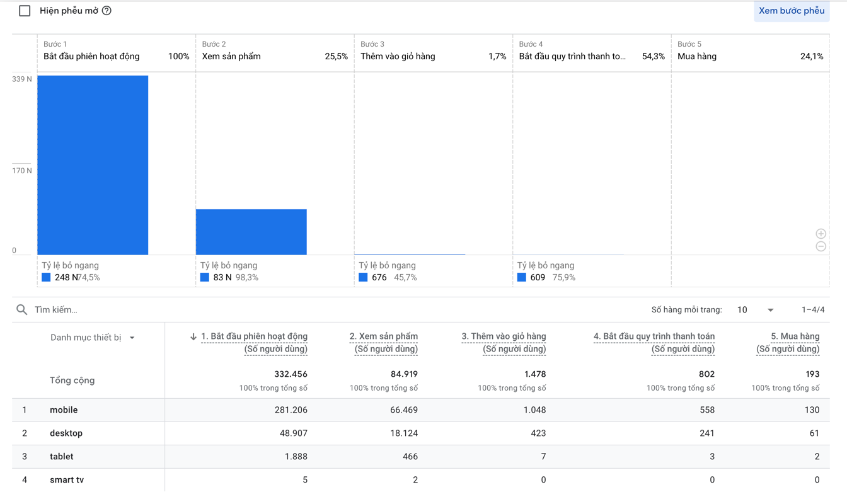Click "Bắt đầu phiên hoạt động" step title
This screenshot has height=504, width=847.
tap(91, 56)
